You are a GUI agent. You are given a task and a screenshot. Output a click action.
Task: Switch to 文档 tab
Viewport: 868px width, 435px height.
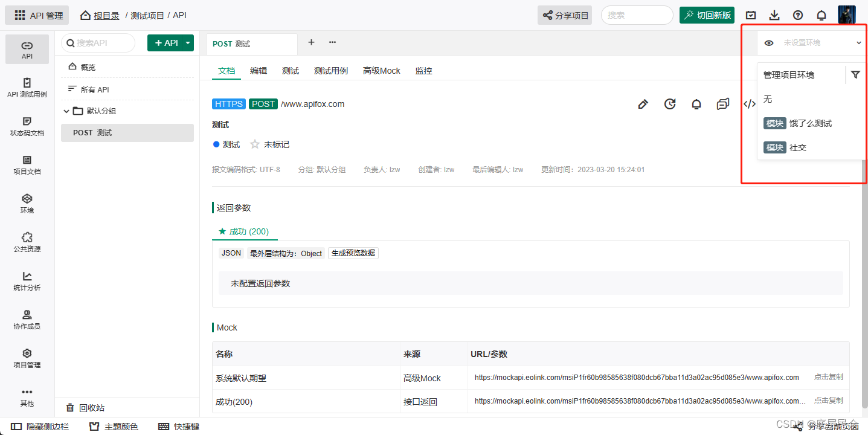coord(227,71)
